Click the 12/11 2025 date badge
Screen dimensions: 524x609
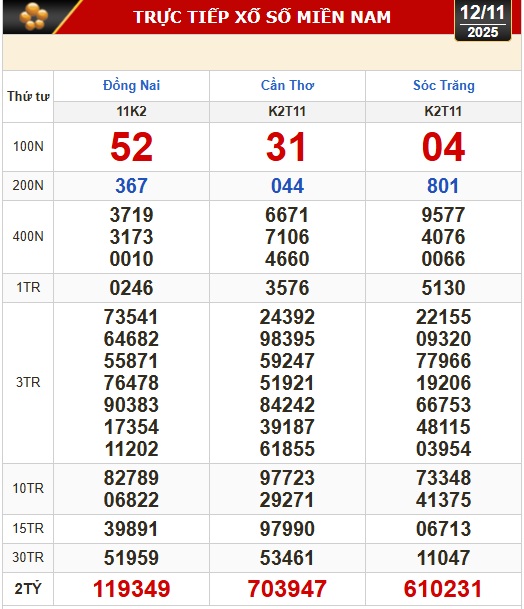pyautogui.click(x=483, y=21)
